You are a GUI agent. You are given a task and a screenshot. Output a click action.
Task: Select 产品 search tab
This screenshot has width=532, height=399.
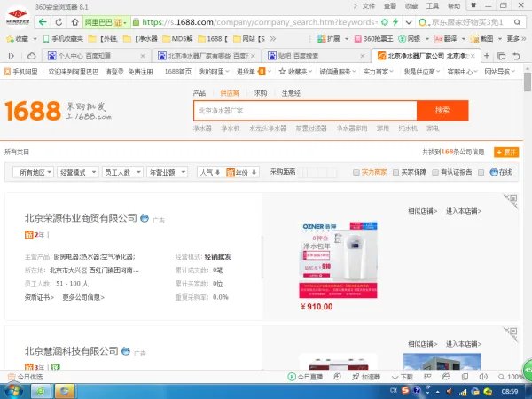point(199,93)
